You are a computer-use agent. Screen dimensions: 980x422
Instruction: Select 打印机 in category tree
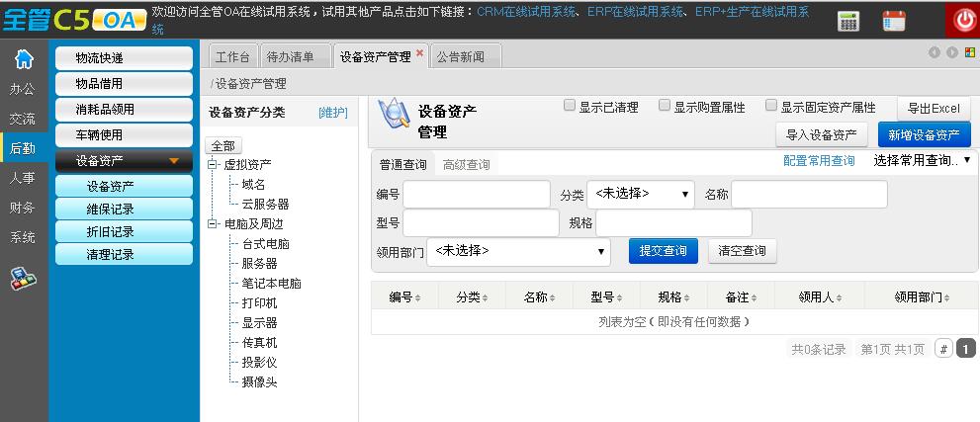coord(259,303)
